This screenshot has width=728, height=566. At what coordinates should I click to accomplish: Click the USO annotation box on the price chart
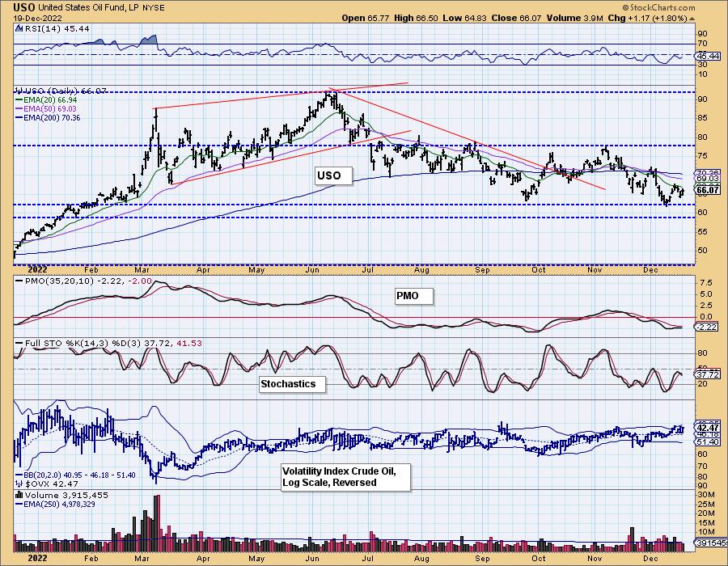click(332, 175)
